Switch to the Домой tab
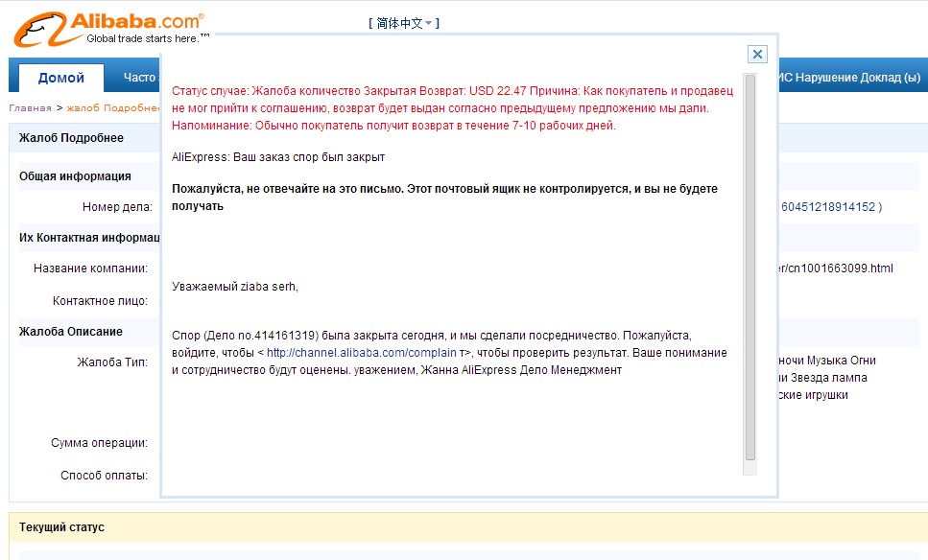Screen dimensions: 928x560 coord(61,78)
